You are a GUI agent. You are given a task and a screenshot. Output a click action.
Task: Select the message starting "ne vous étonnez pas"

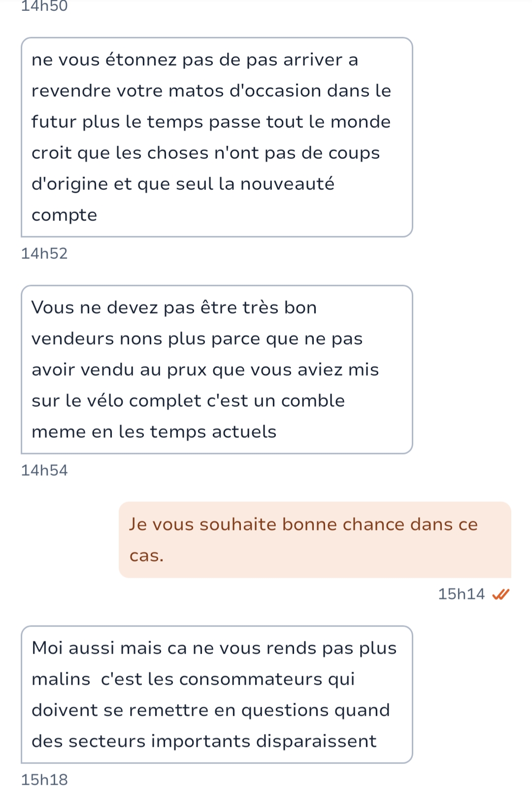(x=217, y=137)
